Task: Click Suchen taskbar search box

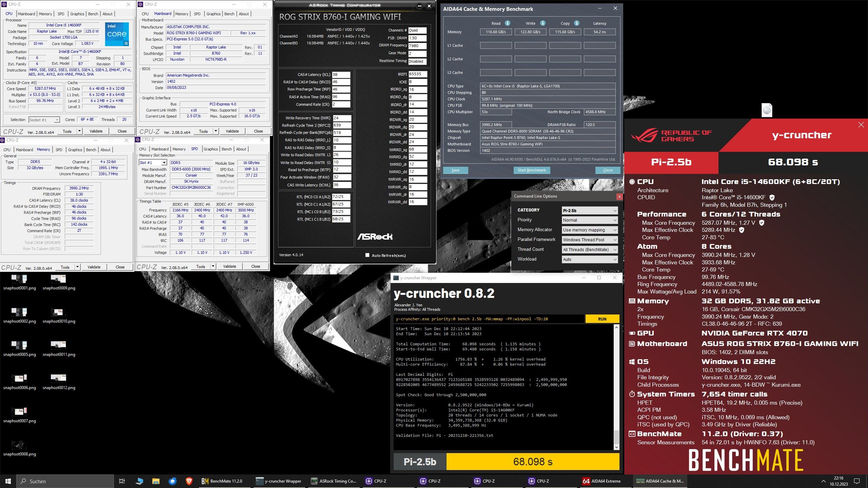Action: (65, 481)
